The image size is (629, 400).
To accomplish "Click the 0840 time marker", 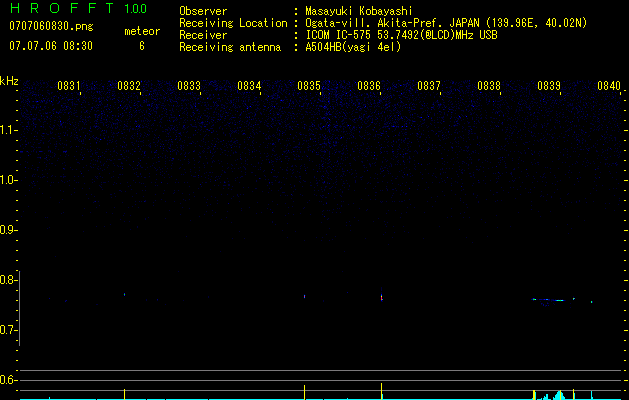I will coord(609,86).
